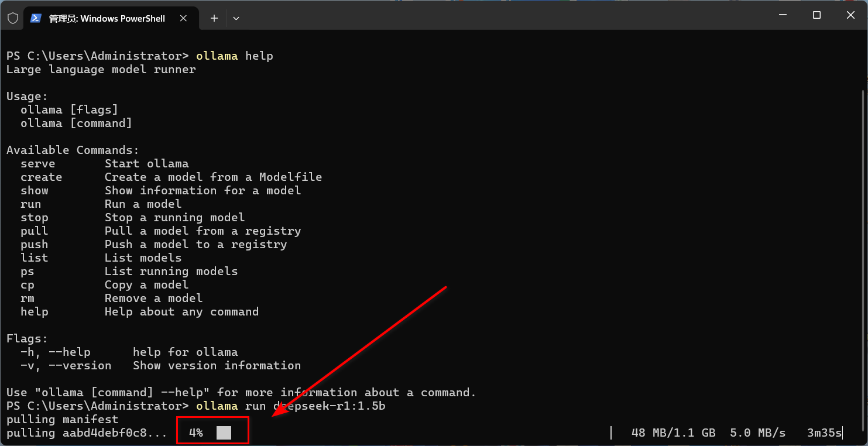The image size is (868, 446).
Task: Click the shield icon in the title bar
Action: pos(13,18)
